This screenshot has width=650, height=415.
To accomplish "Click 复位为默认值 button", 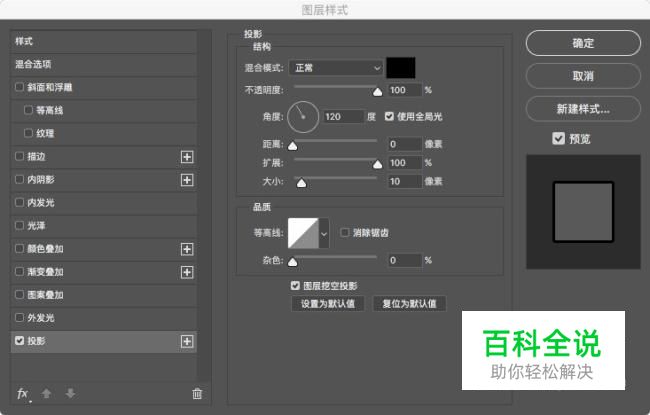I will point(410,303).
